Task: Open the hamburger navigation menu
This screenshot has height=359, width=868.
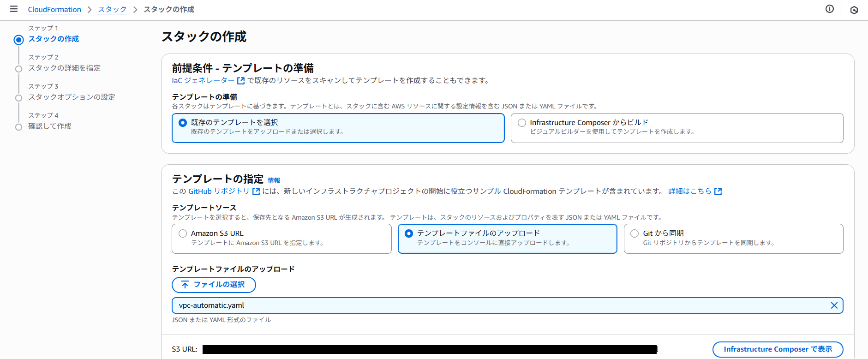Action: pyautogui.click(x=14, y=9)
